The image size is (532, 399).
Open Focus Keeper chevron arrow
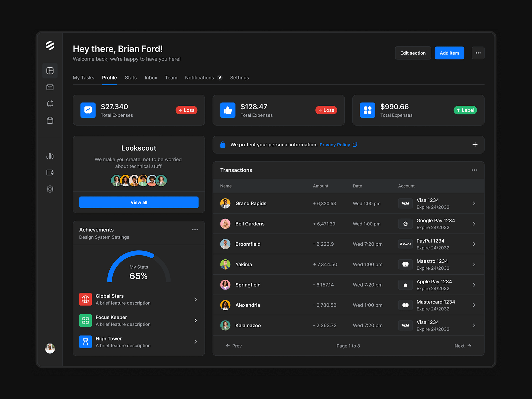(x=196, y=321)
